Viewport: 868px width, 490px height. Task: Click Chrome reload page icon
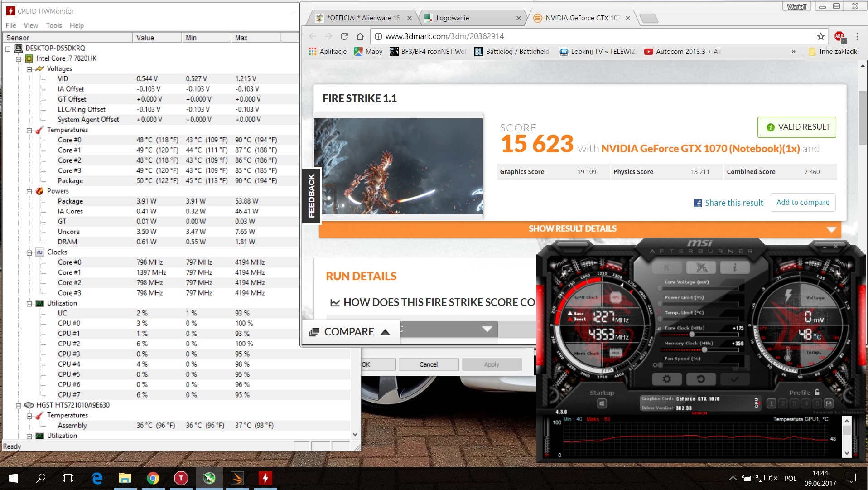[344, 36]
